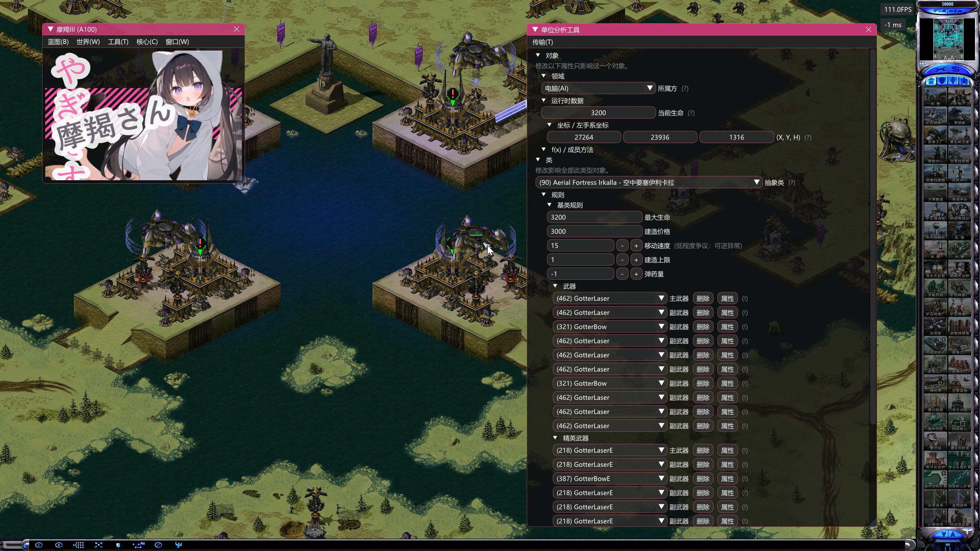
Task: Click the Sell dollar sidebar button
Action: pyautogui.click(x=956, y=69)
